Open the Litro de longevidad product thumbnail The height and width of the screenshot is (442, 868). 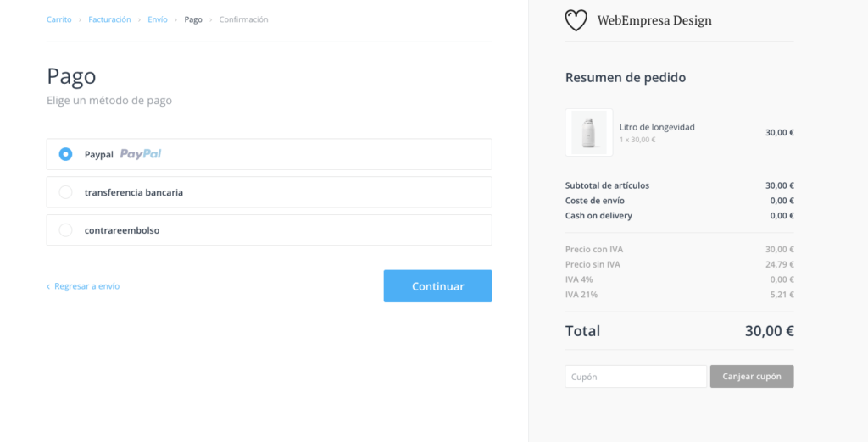(589, 132)
